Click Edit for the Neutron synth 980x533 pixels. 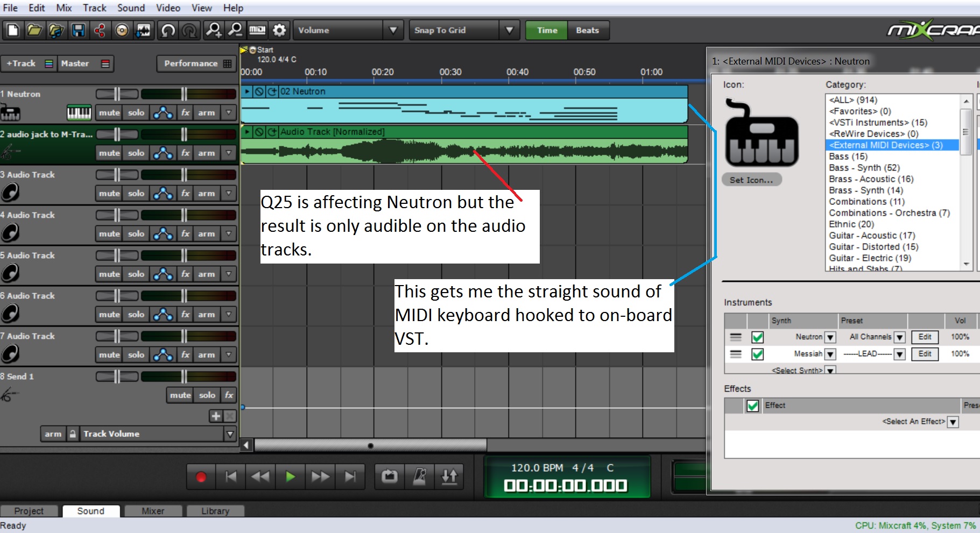(925, 337)
